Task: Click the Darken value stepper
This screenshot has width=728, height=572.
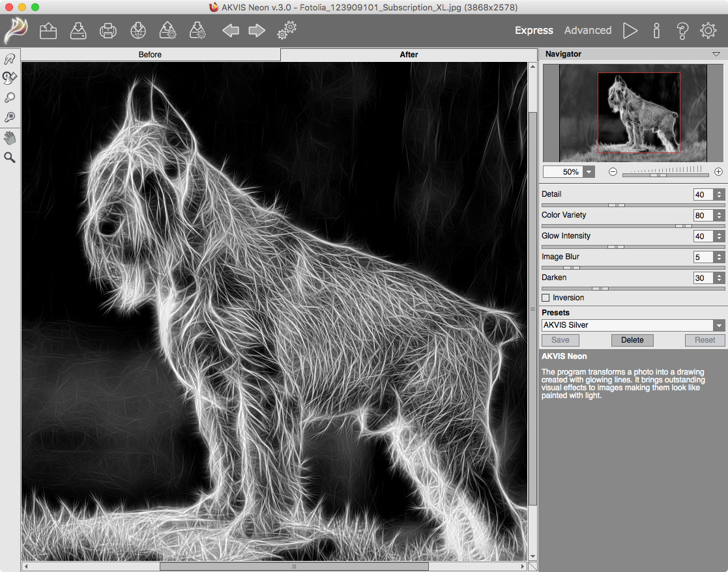Action: 719,278
